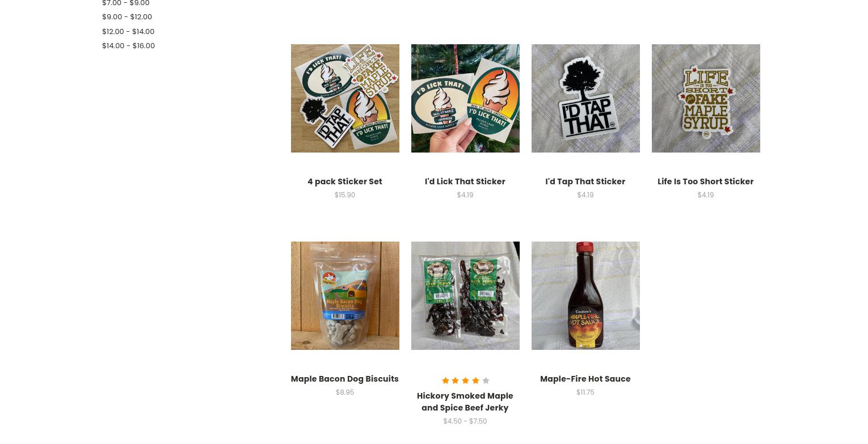Filter by price $9.00 - $12.00
Image resolution: width=868 pixels, height=444 pixels.
click(127, 17)
